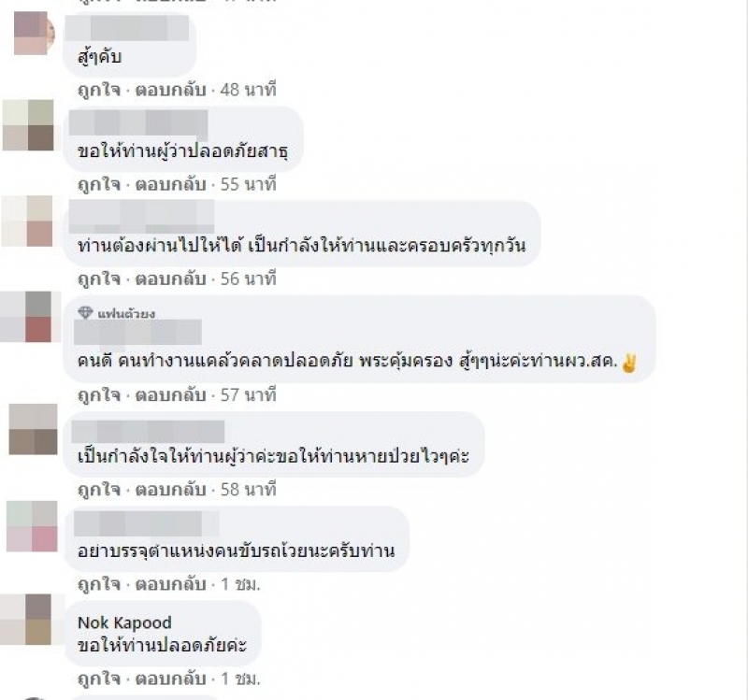
Task: Click the top fan badge diamond icon
Action: [85, 313]
